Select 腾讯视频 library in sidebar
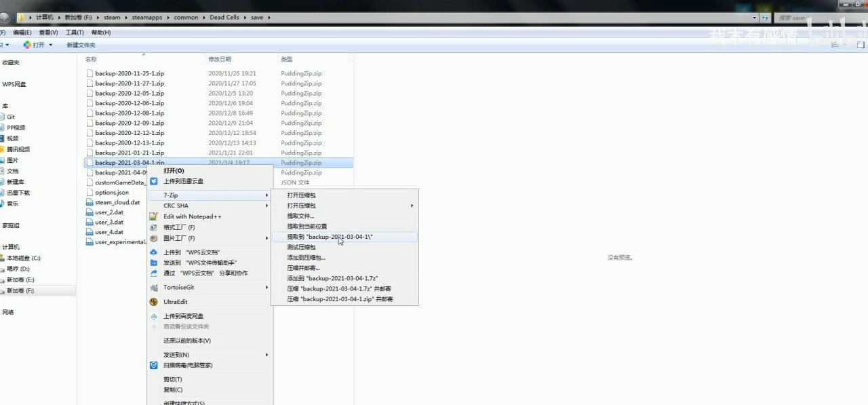Viewport: 868px width, 405px height. point(18,149)
